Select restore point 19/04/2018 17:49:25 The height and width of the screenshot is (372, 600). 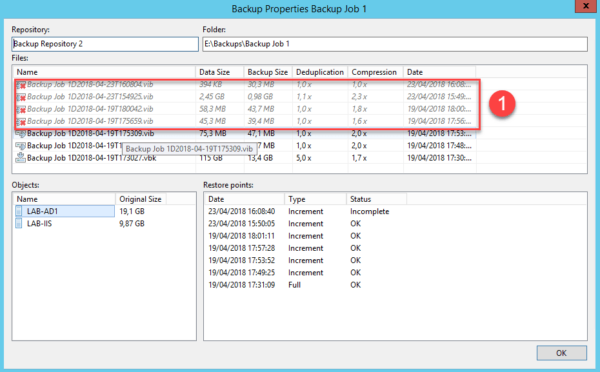(x=241, y=272)
